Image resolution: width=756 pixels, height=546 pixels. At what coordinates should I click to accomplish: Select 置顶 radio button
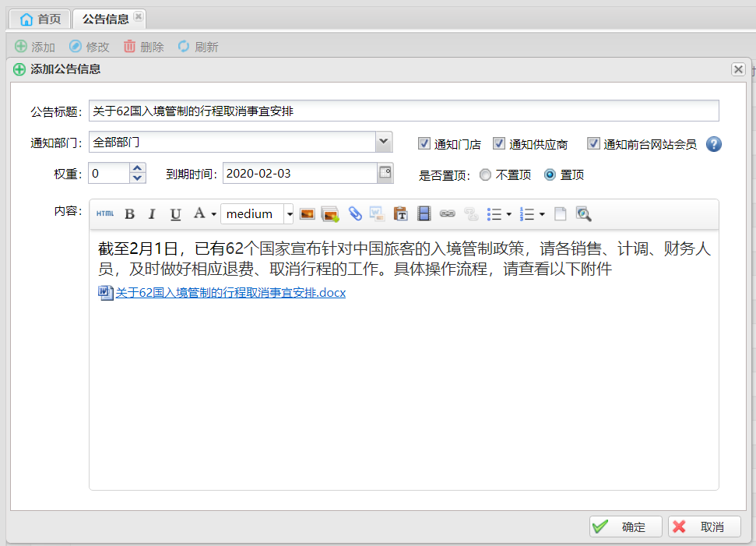click(x=550, y=174)
